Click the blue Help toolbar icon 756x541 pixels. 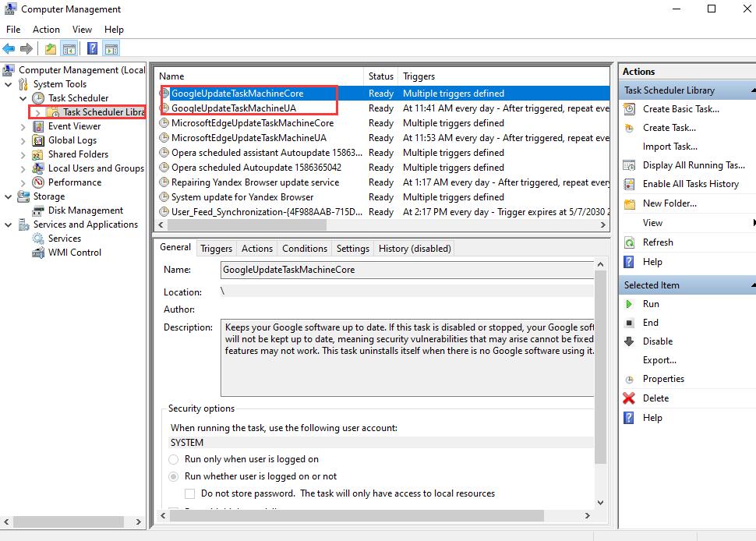pos(92,48)
